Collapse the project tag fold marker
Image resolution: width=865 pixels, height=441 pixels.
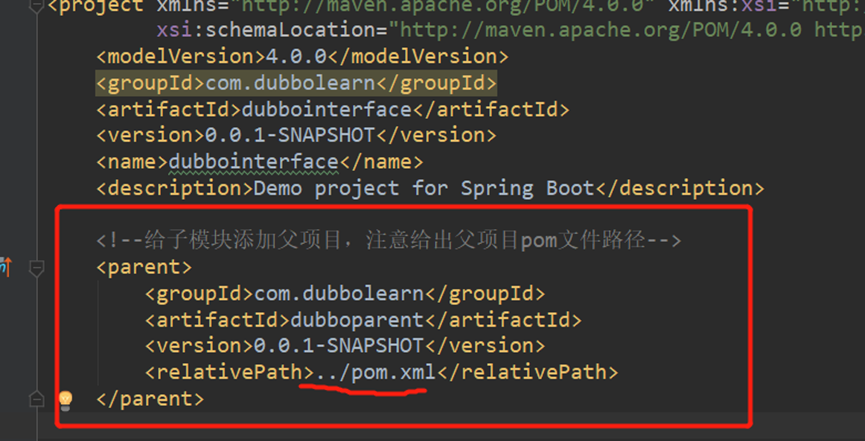click(36, 7)
